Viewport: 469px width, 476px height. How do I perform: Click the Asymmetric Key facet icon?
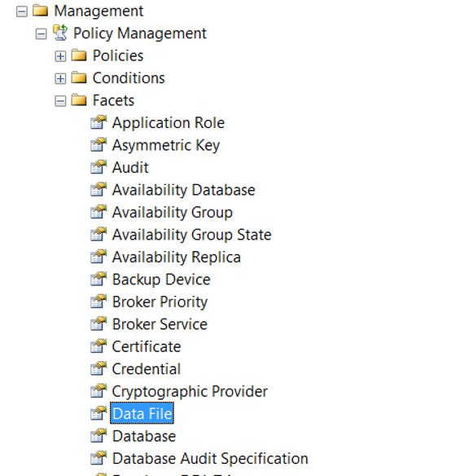99,145
